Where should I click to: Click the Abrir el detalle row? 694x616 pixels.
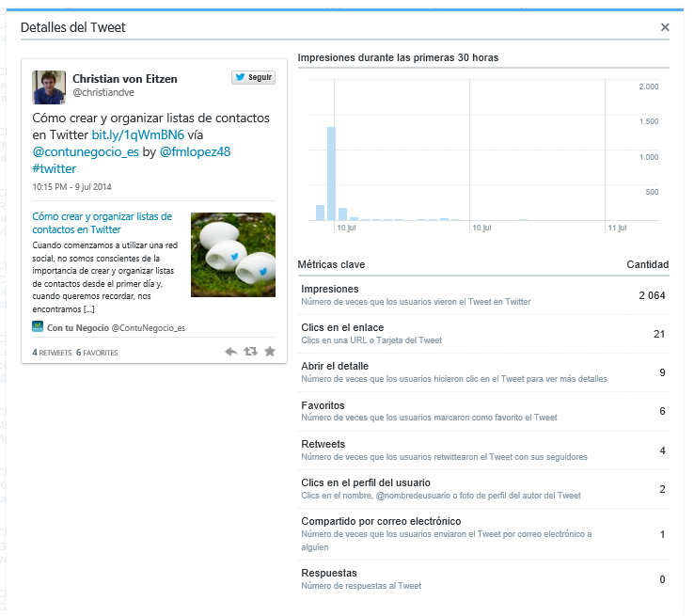point(483,372)
